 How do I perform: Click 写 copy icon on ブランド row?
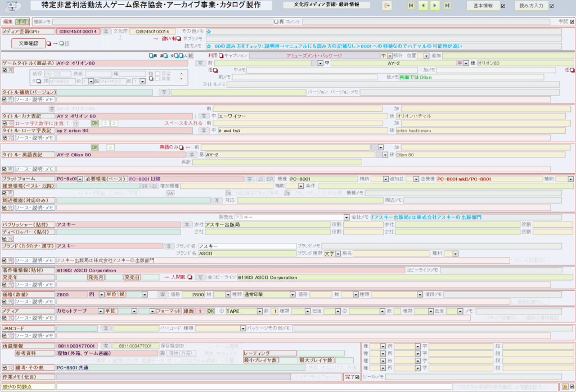pos(169,246)
